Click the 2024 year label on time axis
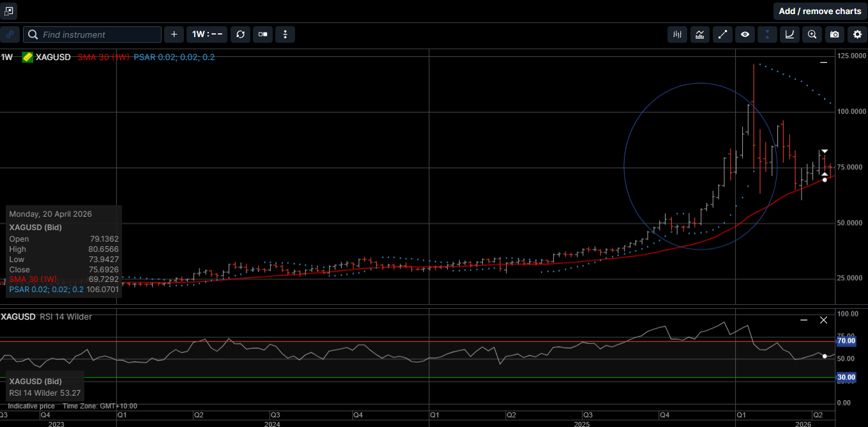 click(272, 424)
